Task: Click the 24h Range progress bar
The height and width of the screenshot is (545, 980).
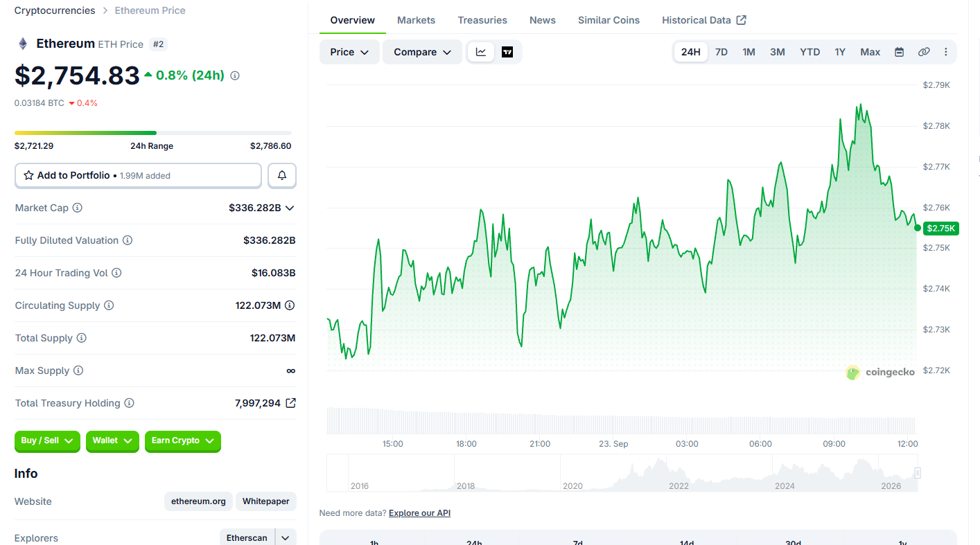Action: tap(153, 132)
